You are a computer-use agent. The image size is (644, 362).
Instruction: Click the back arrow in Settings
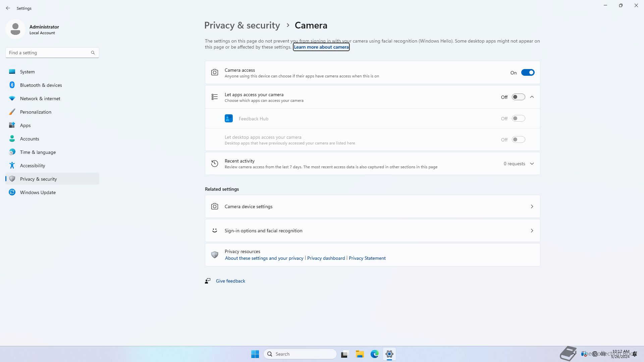click(8, 8)
